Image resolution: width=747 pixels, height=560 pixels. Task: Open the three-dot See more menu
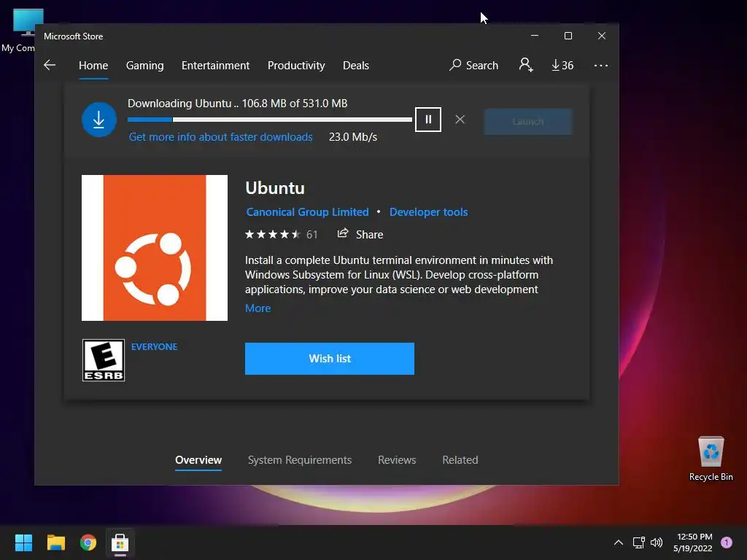(x=601, y=65)
